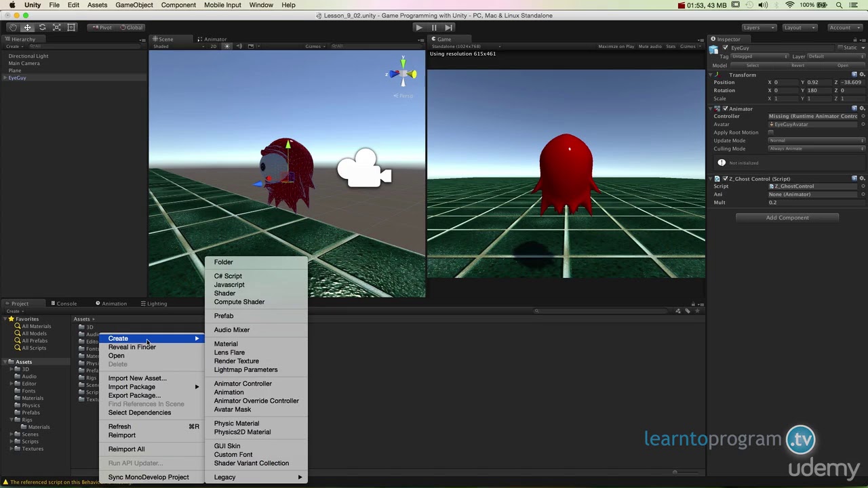
Task: Toggle Z_Ghost Control script enabled checkbox
Action: tap(726, 179)
